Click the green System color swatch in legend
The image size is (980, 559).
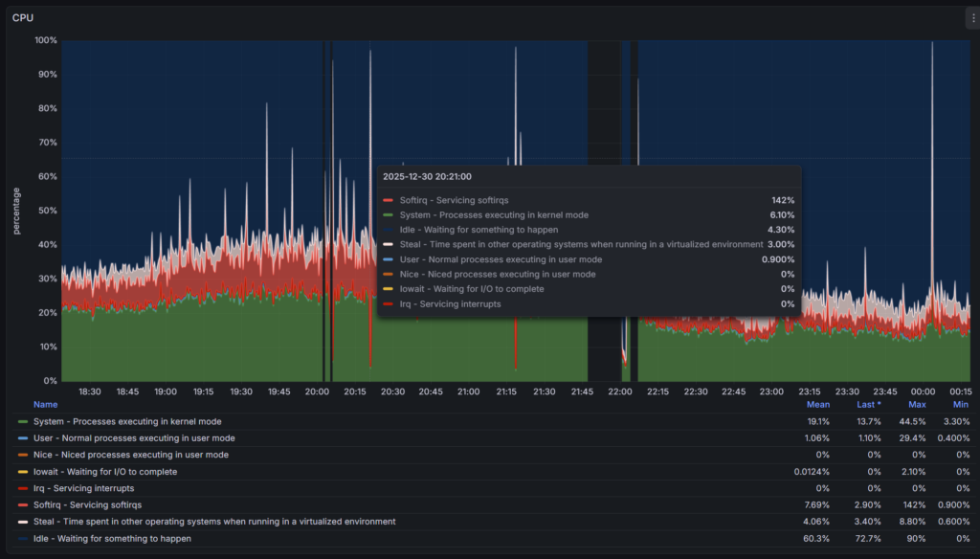tap(23, 422)
